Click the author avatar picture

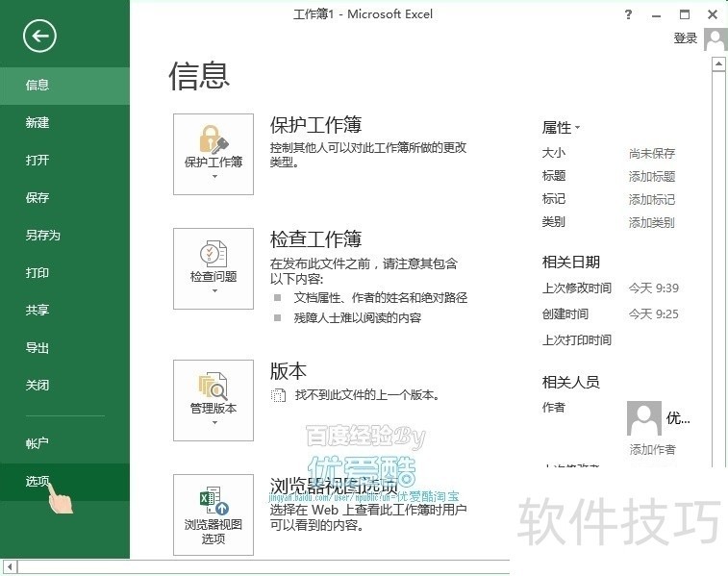tap(644, 418)
